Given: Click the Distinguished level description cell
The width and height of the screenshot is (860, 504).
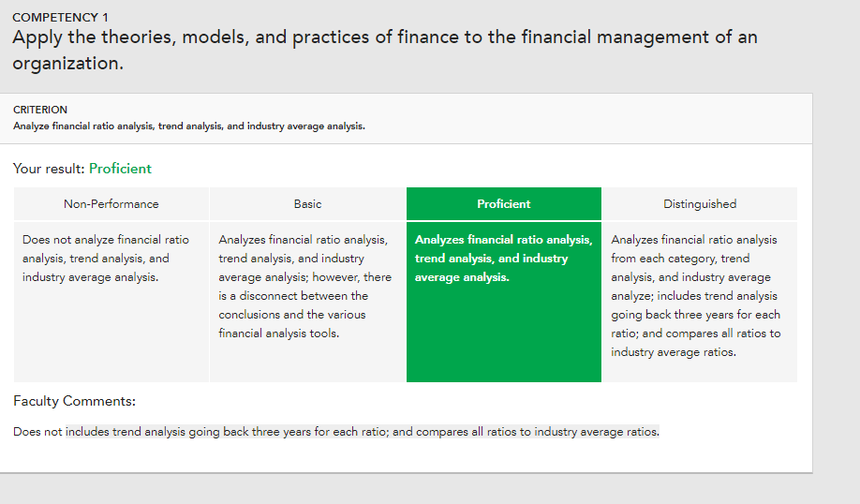Looking at the screenshot, I should click(700, 302).
